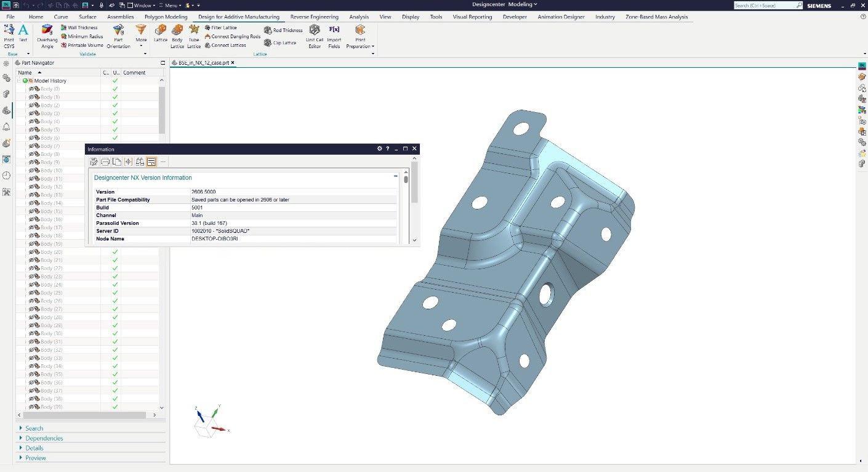
Task: Click the copy icon in Information window
Action: pyautogui.click(x=117, y=162)
